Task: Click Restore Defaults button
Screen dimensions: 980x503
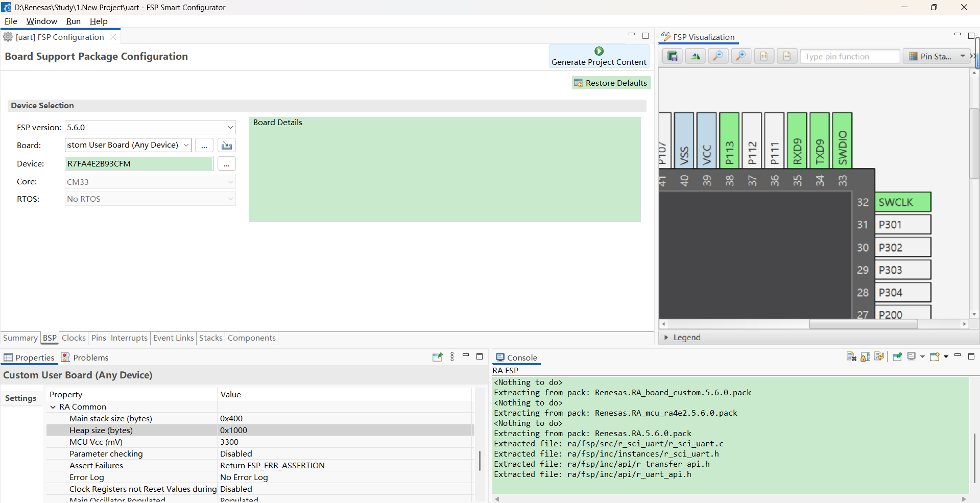Action: tap(611, 83)
